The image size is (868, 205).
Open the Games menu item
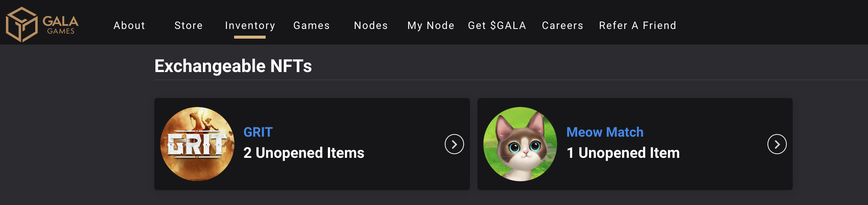point(312,25)
